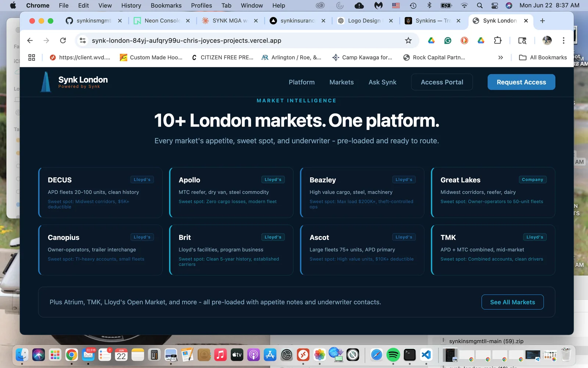This screenshot has width=588, height=368.
Task: Open Mail from the Dock
Action: (x=88, y=355)
